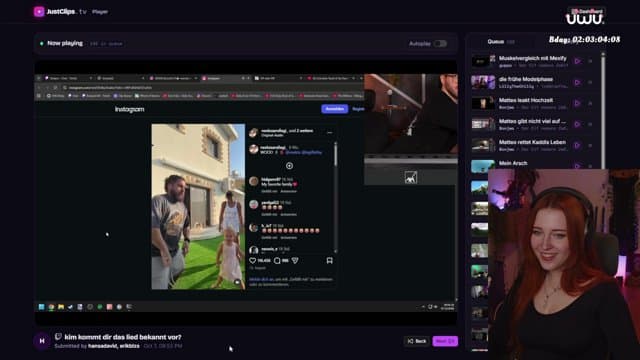Play the 'Mattes rettet Kaddis Leben' clip

pos(577,145)
